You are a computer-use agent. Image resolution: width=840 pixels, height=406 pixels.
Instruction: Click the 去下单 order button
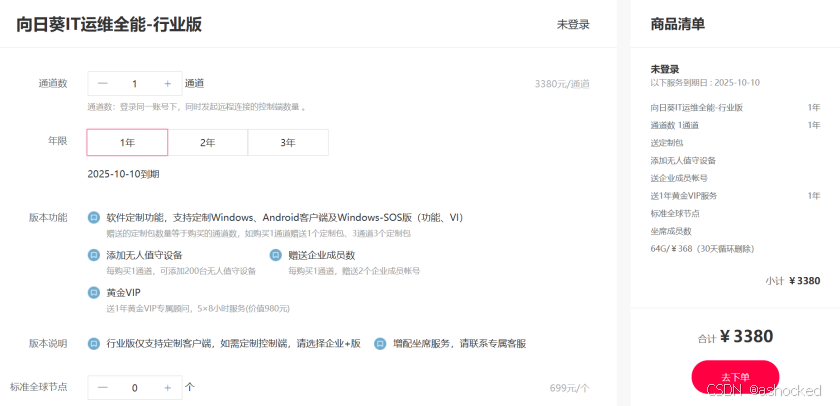pyautogui.click(x=735, y=377)
